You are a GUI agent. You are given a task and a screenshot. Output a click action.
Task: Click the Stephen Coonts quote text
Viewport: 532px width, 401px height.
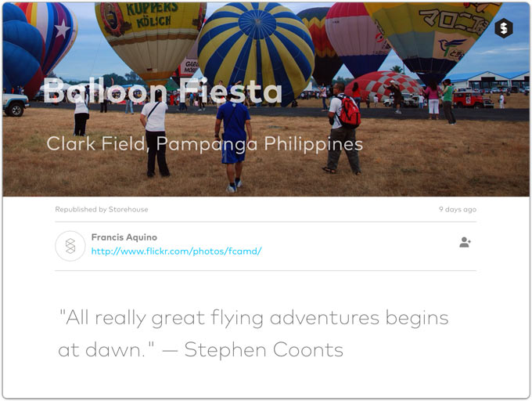tap(253, 334)
